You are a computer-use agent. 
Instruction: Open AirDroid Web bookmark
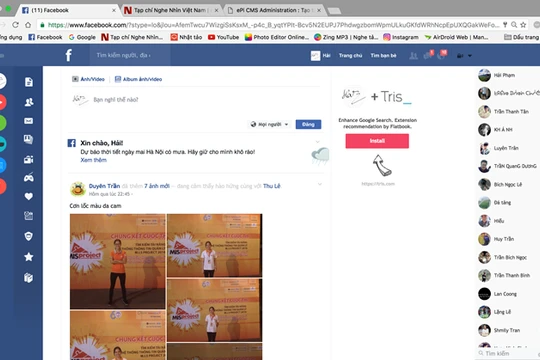pyautogui.click(x=456, y=37)
